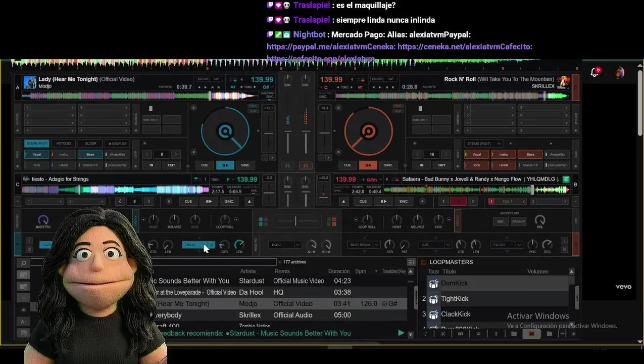644x364 pixels.
Task: Click deck A's jog wheel platter
Action: pos(225,132)
